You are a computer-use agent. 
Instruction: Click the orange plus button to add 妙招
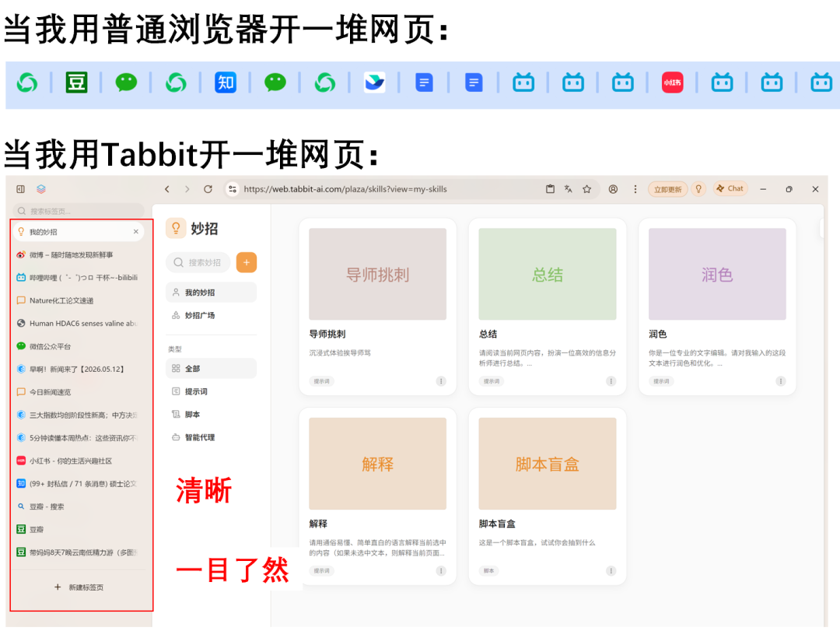[x=247, y=263]
